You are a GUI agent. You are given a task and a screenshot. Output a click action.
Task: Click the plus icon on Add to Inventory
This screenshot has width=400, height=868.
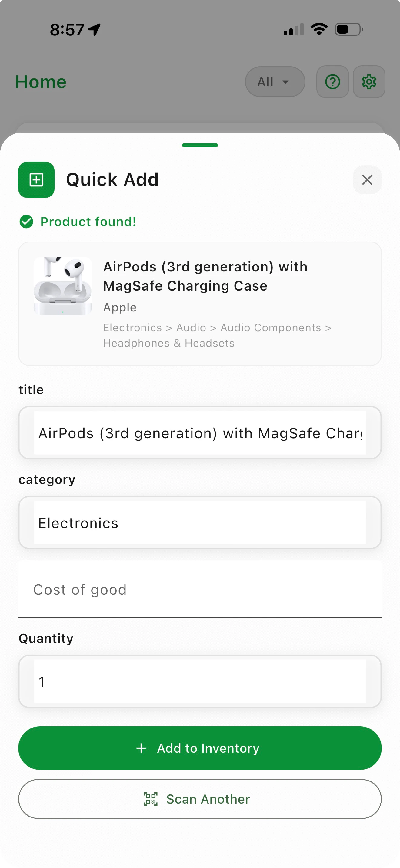141,748
